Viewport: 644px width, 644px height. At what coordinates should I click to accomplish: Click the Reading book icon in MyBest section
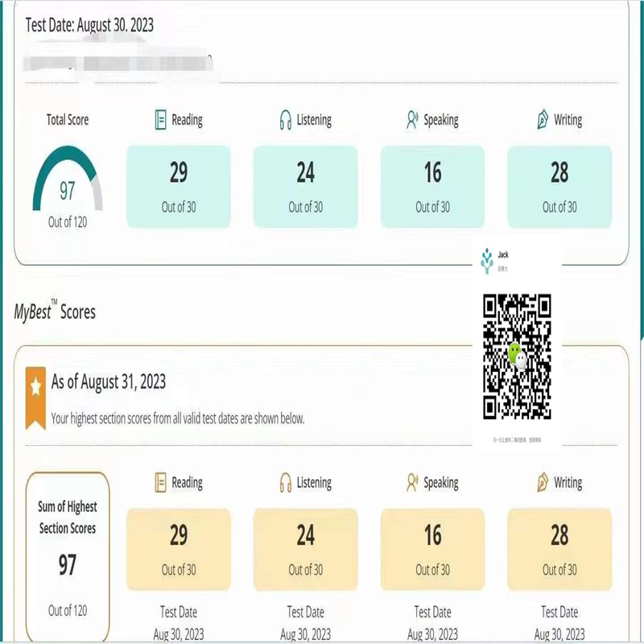(x=160, y=483)
